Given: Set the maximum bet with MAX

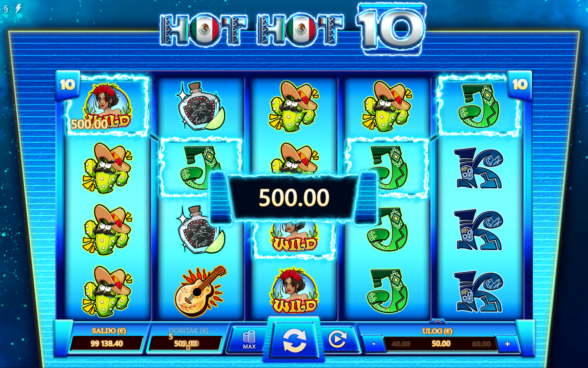Looking at the screenshot, I should click(x=249, y=340).
